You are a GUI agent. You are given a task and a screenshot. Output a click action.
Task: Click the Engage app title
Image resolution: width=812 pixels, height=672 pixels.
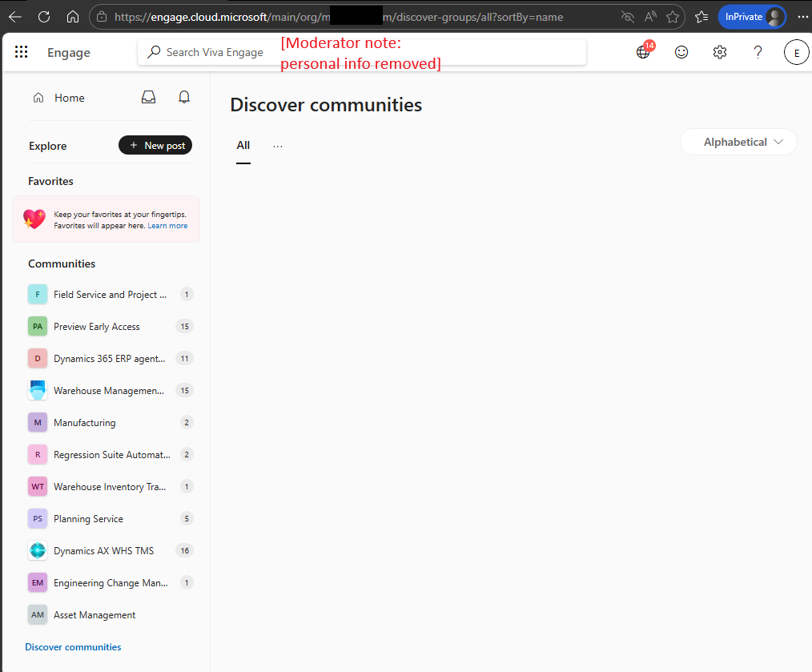[x=69, y=52]
